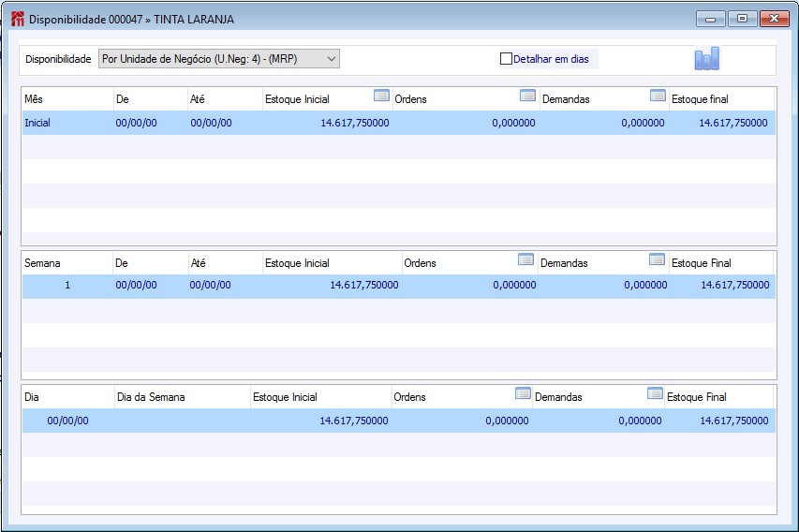Select the Inicial row in Mês table
The image size is (799, 532).
coord(398,123)
